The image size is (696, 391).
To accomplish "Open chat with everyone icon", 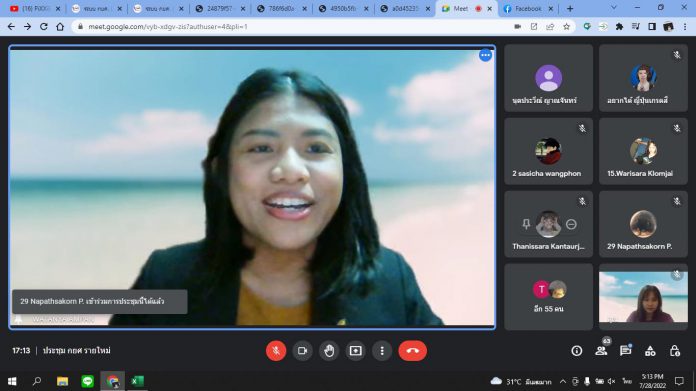I will tap(625, 351).
